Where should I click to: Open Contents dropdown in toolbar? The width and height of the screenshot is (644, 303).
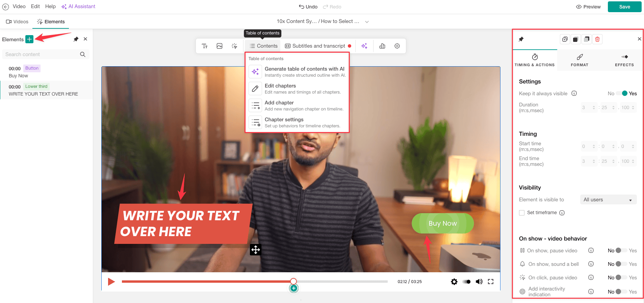tap(263, 46)
